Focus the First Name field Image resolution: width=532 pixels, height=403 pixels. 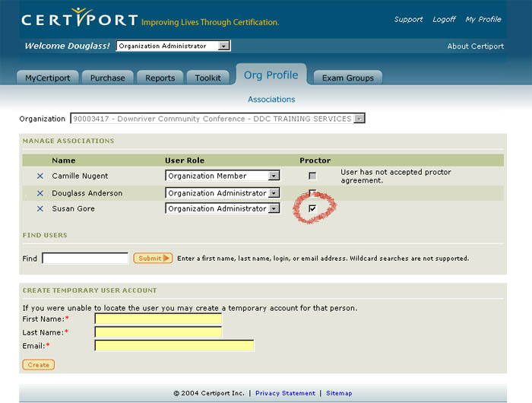coord(158,319)
